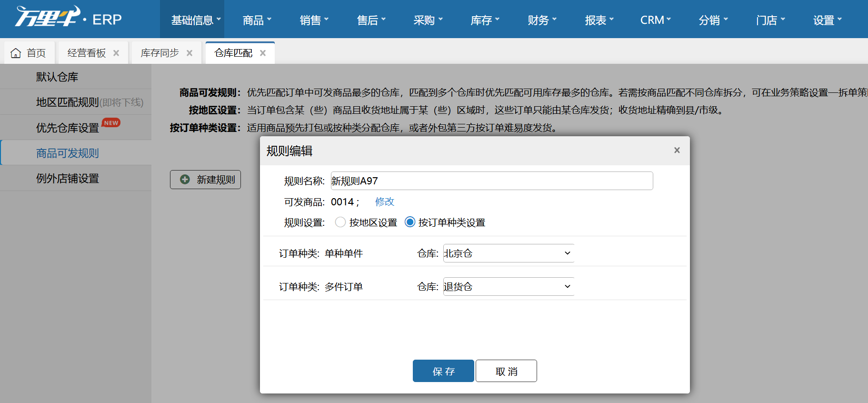The image size is (868, 403).
Task: Expand the 基础信息 menu
Action: pos(196,20)
